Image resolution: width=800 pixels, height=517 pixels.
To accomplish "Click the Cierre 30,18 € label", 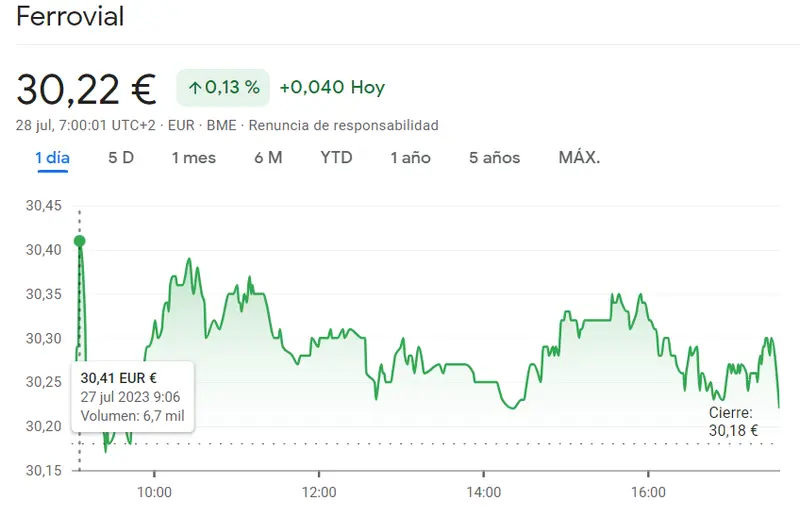I will (x=733, y=421).
